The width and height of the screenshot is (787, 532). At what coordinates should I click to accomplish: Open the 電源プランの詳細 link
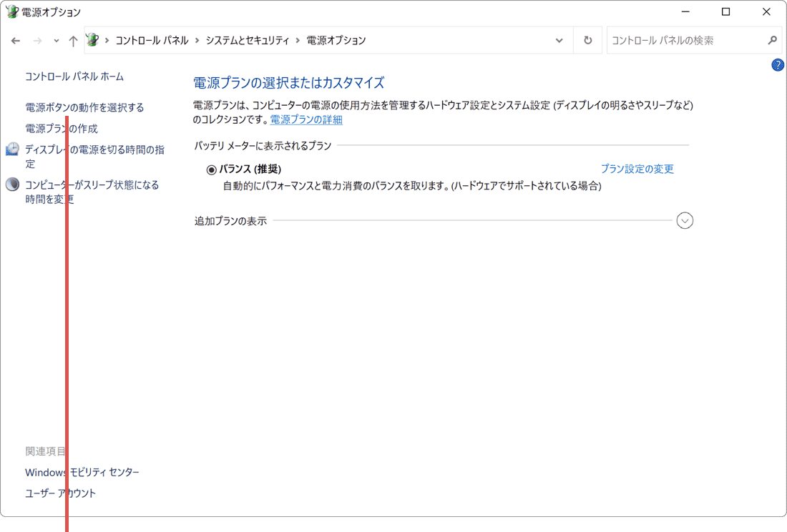tap(305, 120)
